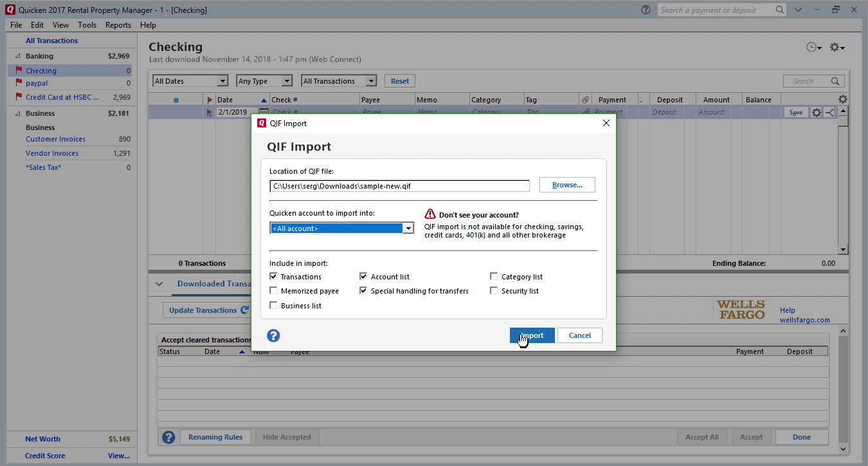Click the split transaction icon in entry row
This screenshot has height=466, width=868.
(x=829, y=112)
